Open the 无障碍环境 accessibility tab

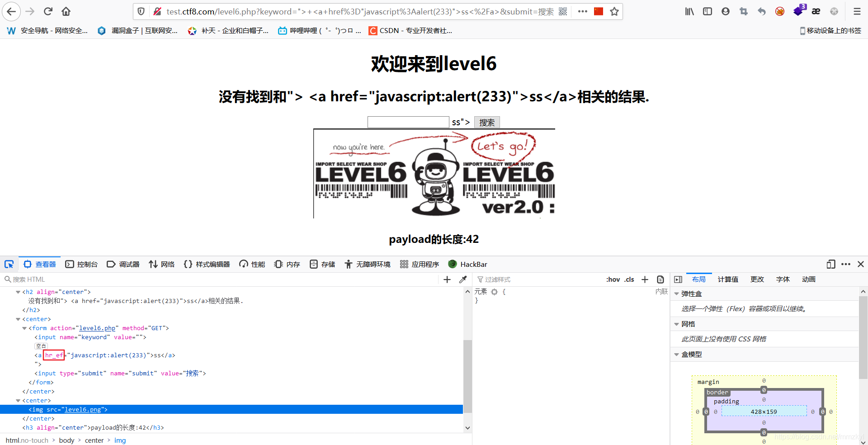368,264
